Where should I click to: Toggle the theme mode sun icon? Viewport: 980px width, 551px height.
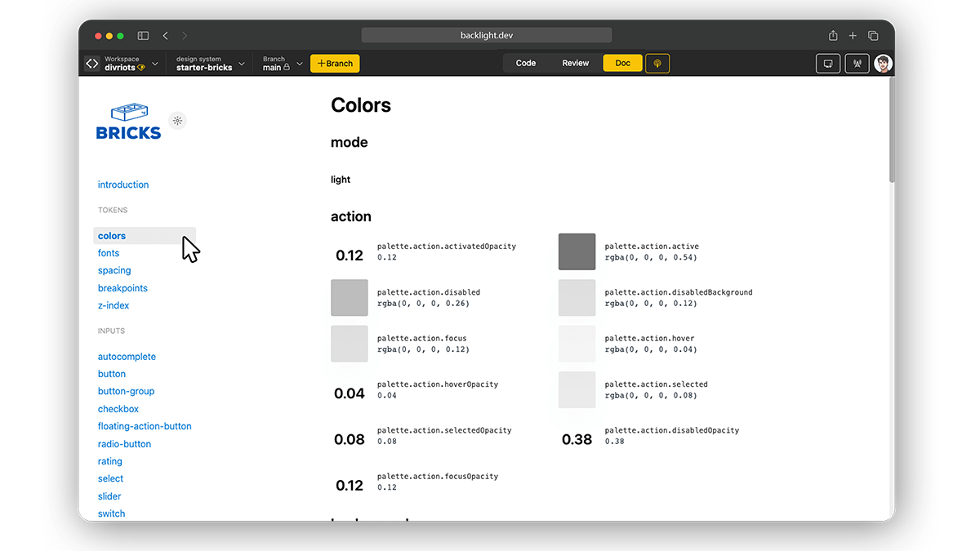[177, 121]
